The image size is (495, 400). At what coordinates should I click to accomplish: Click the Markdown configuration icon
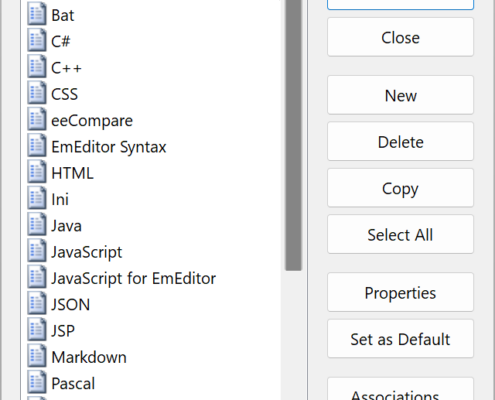tap(37, 356)
